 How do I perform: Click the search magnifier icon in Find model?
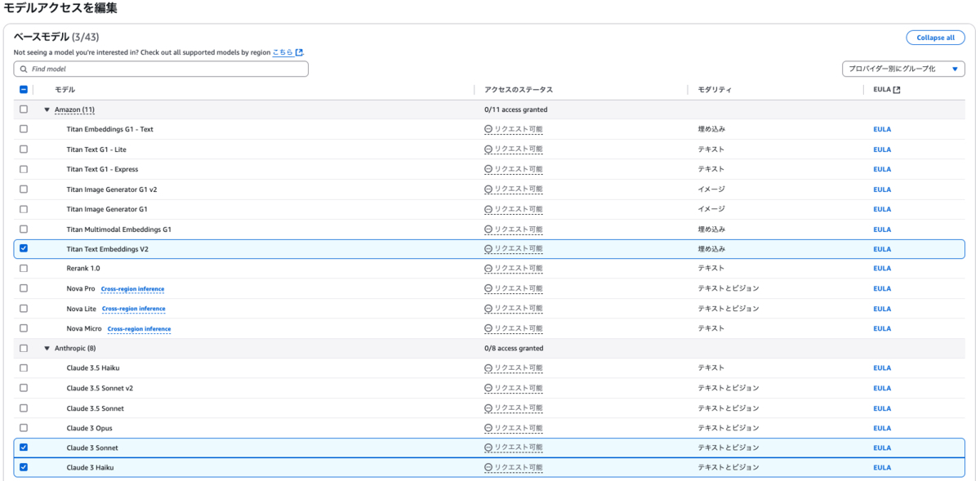pyautogui.click(x=24, y=69)
